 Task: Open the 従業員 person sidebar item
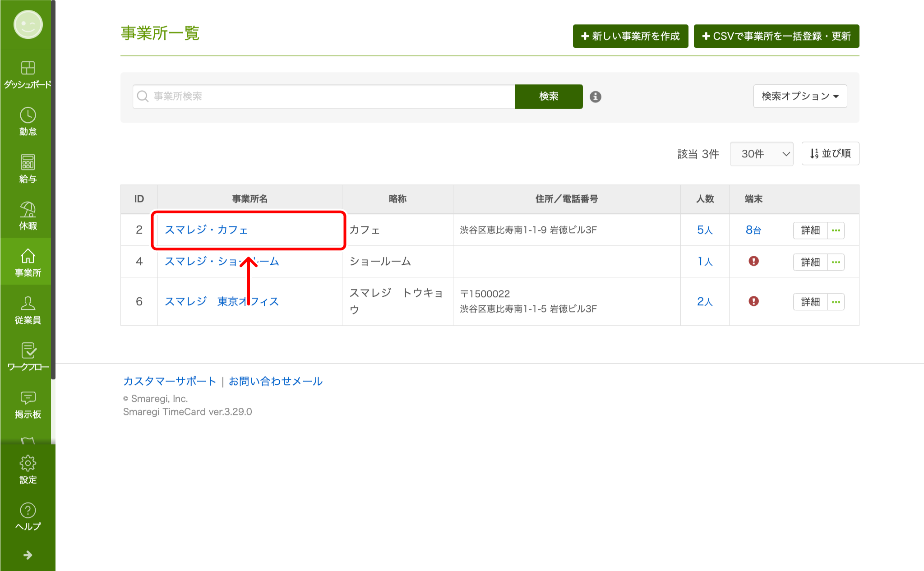[x=28, y=310]
